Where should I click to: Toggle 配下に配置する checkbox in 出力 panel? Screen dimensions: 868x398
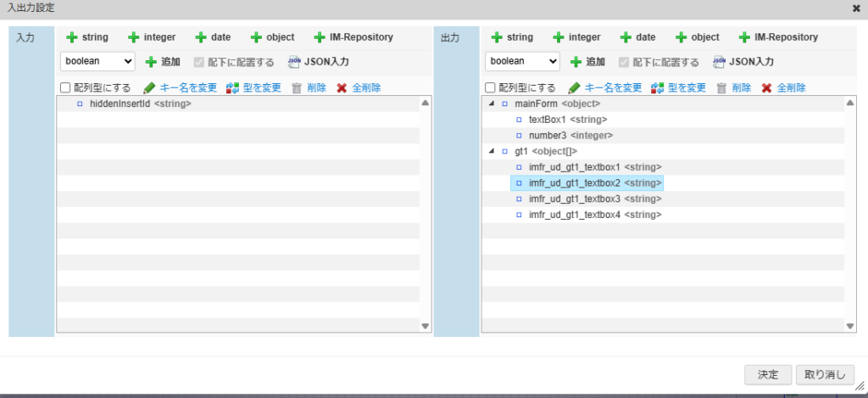point(623,62)
